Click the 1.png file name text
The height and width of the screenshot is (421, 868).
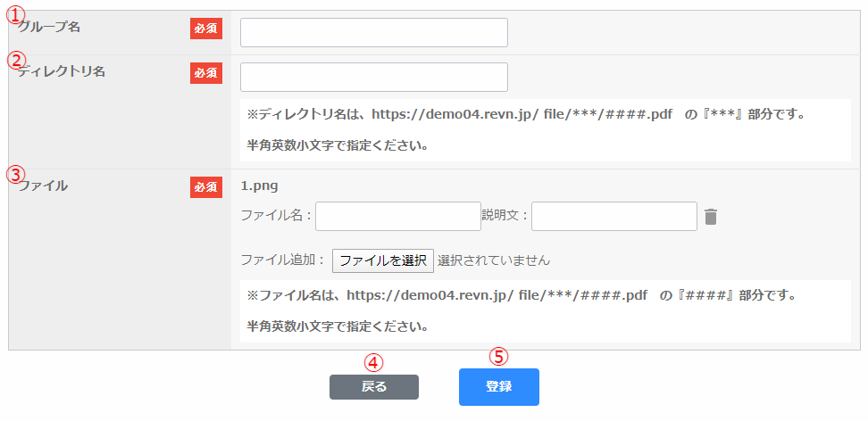point(260,186)
